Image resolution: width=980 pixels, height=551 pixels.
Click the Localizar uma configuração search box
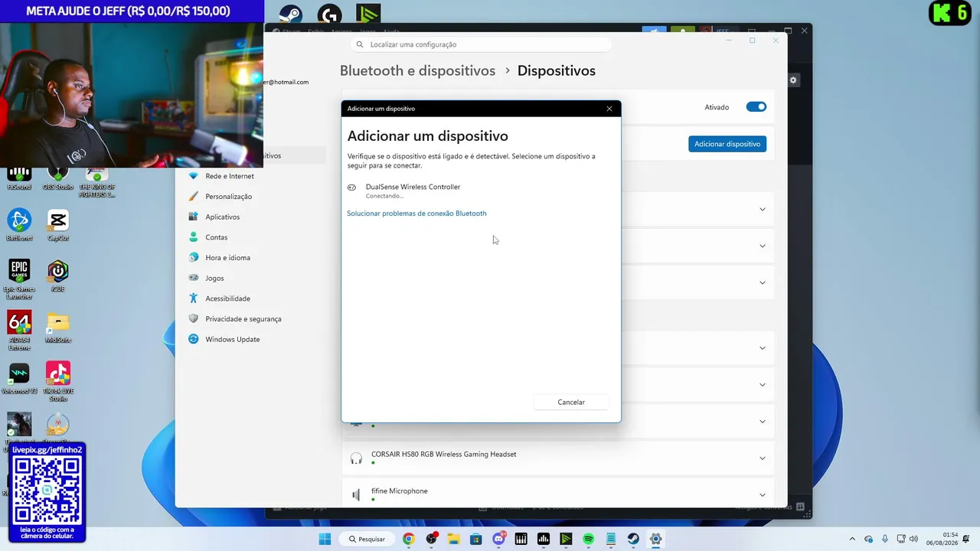tap(481, 44)
